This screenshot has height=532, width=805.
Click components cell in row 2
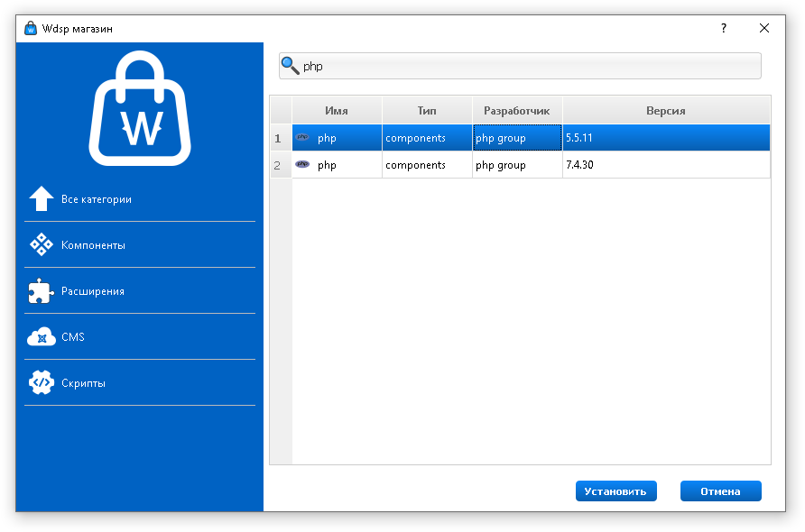coord(427,165)
